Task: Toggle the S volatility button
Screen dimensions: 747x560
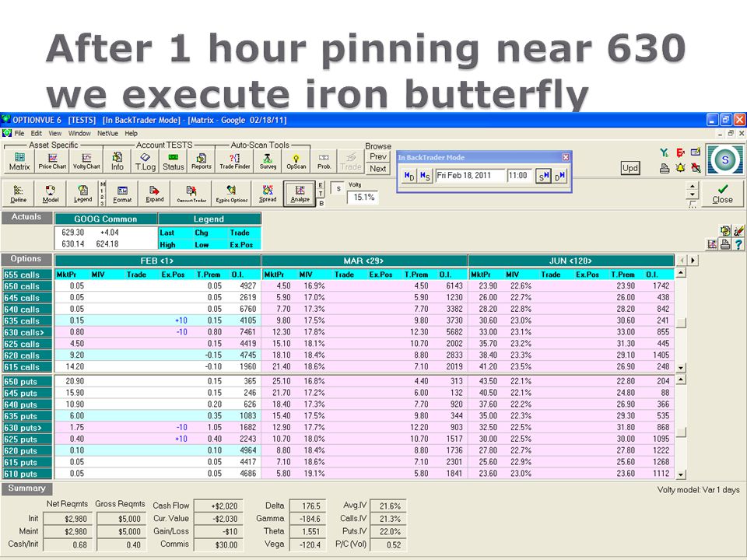Action: (x=338, y=188)
